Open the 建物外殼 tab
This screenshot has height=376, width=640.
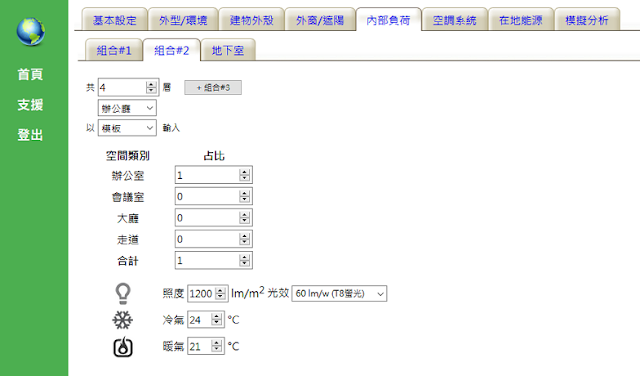tap(251, 20)
